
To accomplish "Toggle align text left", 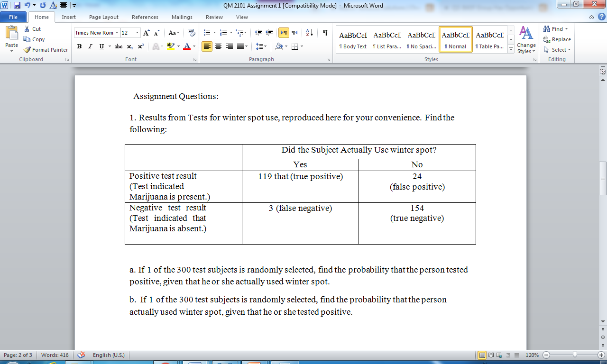I will tap(207, 46).
